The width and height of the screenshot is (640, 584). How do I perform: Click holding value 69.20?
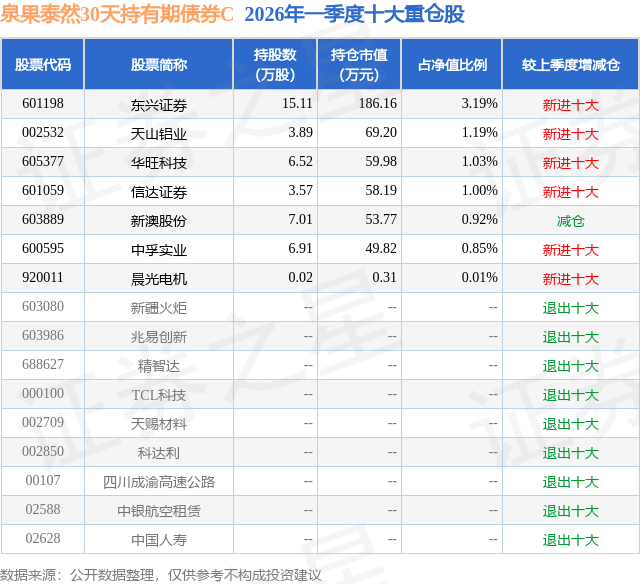click(x=381, y=132)
